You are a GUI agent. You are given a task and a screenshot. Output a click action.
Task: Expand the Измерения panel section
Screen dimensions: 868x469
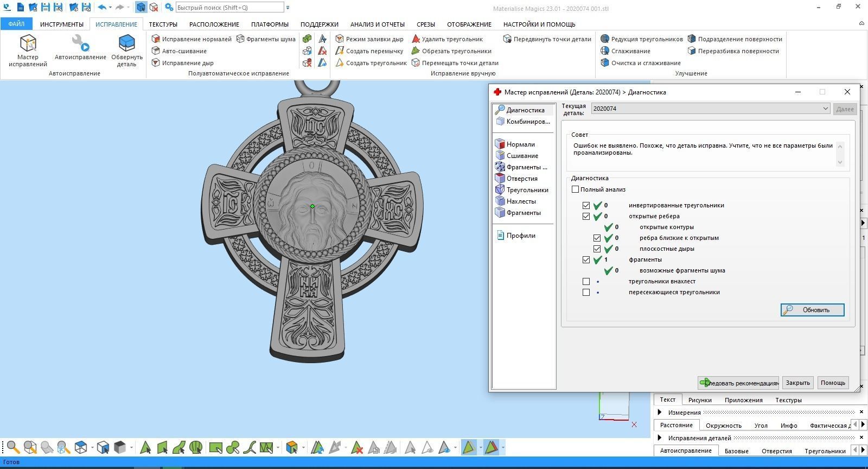point(660,413)
